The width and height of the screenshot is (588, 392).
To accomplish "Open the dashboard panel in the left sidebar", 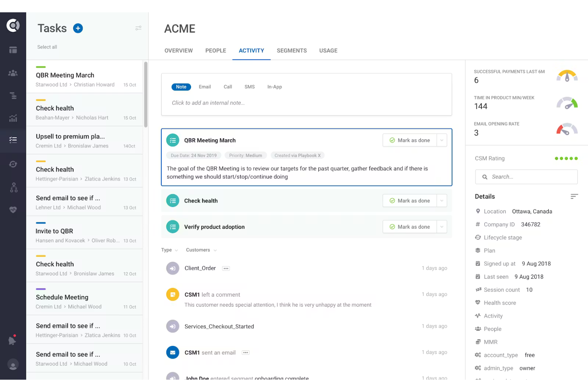I will (x=13, y=50).
